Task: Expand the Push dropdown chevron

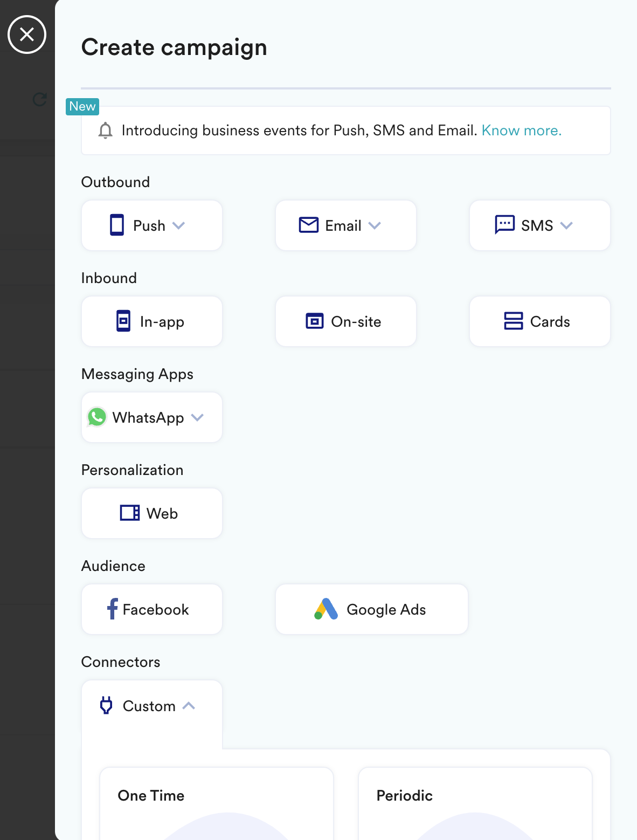Action: click(x=178, y=225)
